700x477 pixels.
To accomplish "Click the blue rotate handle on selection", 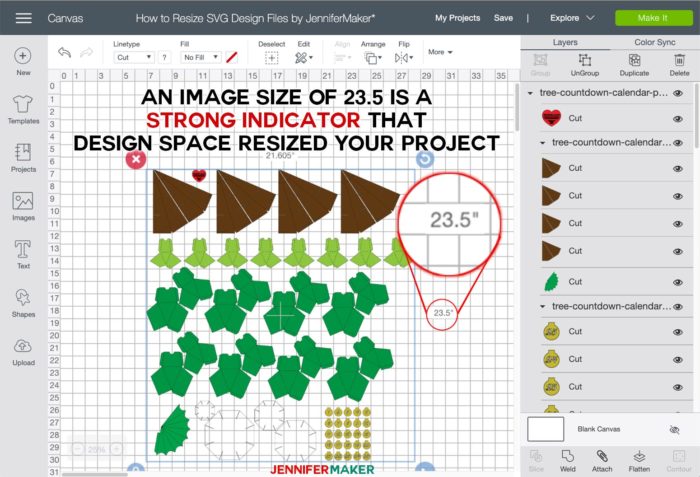I will (425, 159).
